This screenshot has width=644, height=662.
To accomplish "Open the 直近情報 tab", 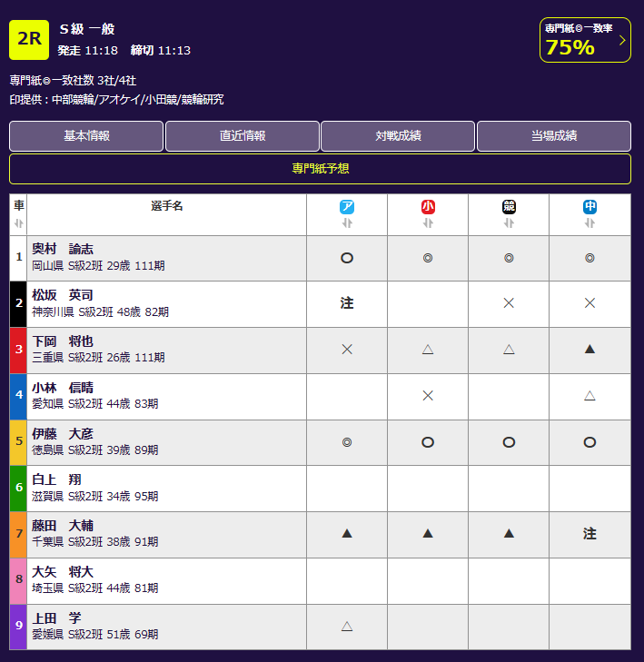I will point(243,136).
